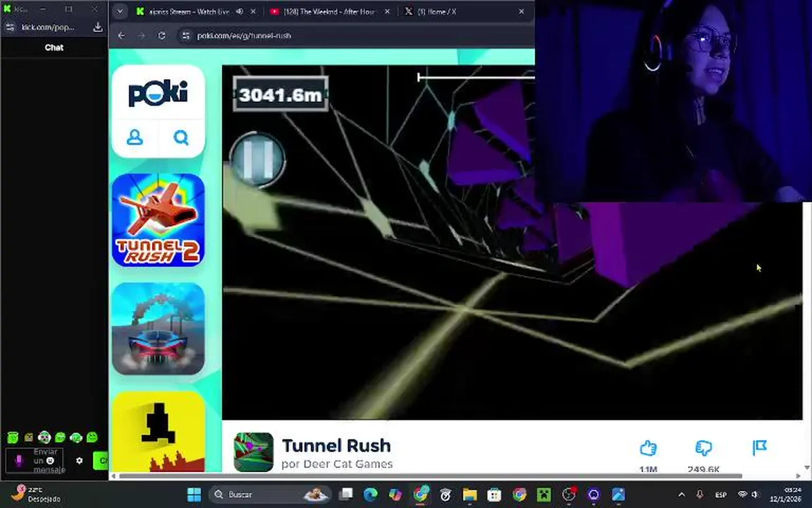Reload the Poki page
This screenshot has width=812, height=508.
tap(161, 36)
